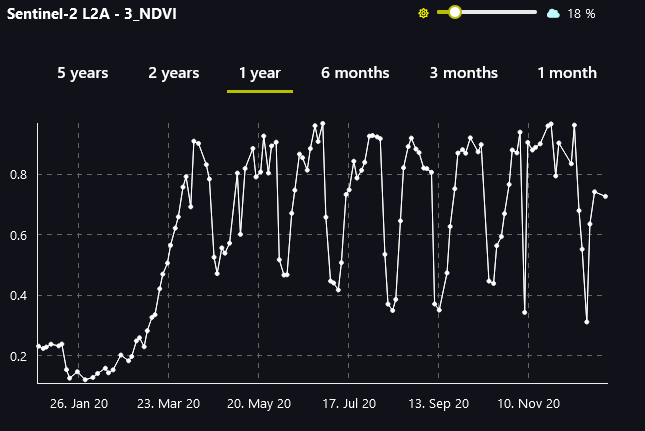Click the 18 % cloud value
The height and width of the screenshot is (431, 645).
click(x=581, y=14)
